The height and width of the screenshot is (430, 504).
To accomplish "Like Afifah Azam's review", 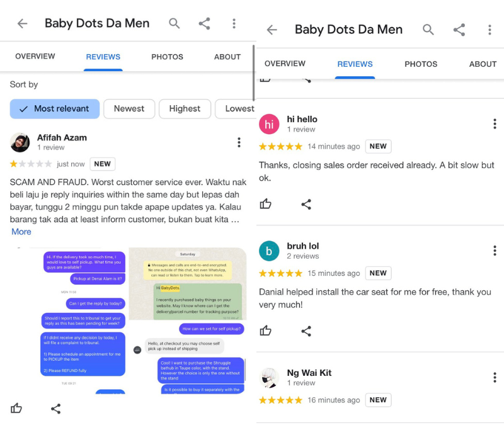I will point(16,408).
